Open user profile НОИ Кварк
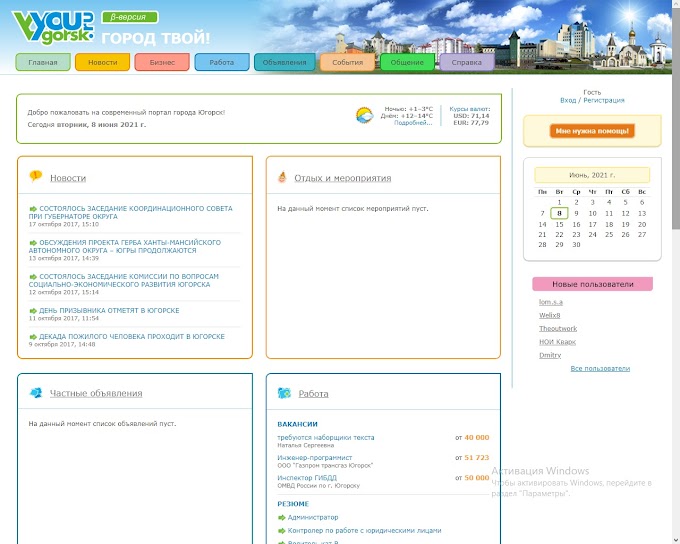 click(557, 342)
